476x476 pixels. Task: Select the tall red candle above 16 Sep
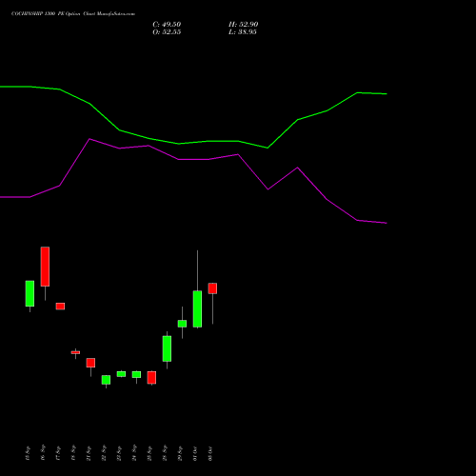(x=45, y=267)
